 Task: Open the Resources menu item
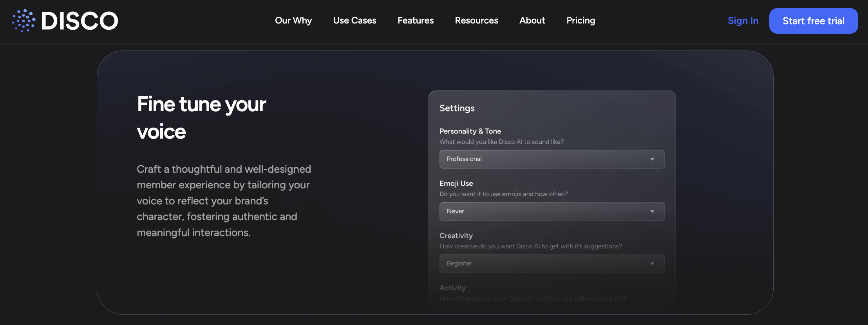[476, 20]
